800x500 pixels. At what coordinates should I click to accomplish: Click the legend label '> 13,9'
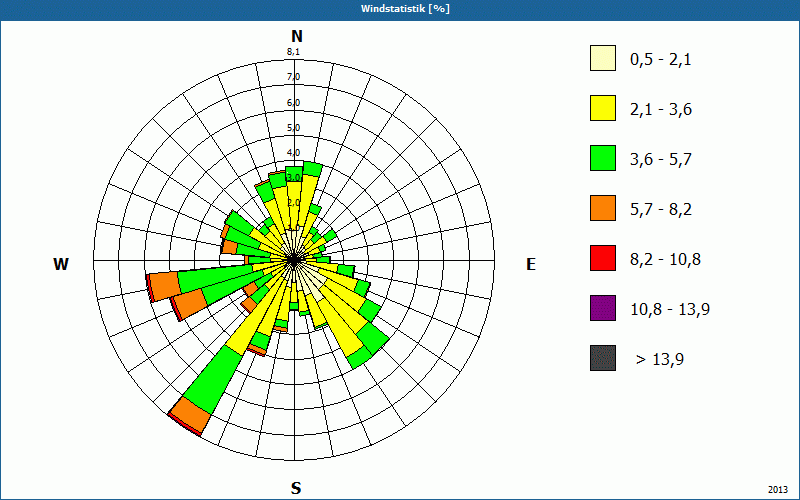pyautogui.click(x=660, y=360)
